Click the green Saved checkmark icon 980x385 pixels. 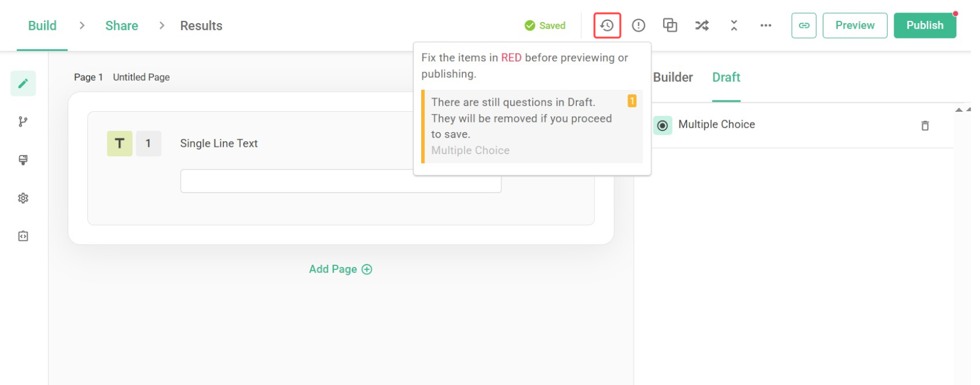(529, 25)
